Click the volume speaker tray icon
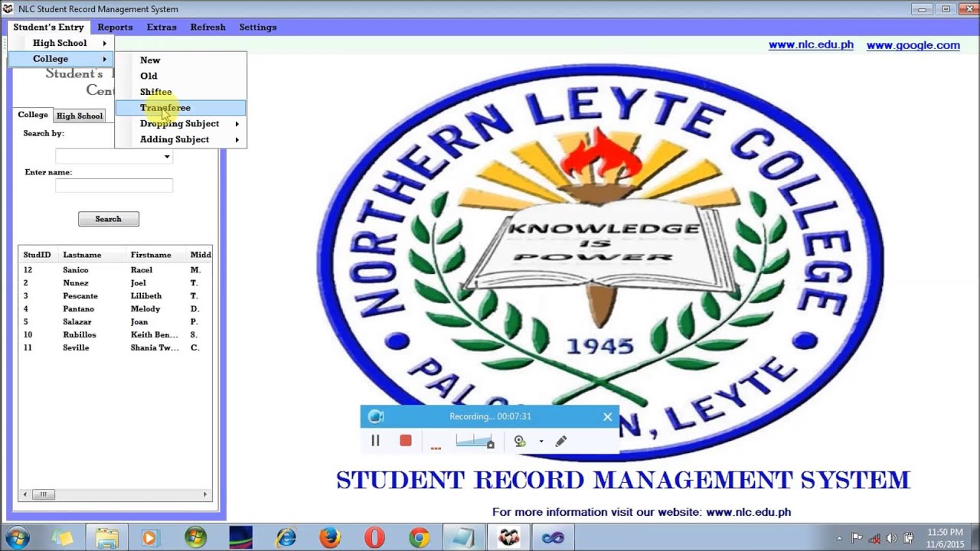The width and height of the screenshot is (980, 551). click(x=890, y=538)
